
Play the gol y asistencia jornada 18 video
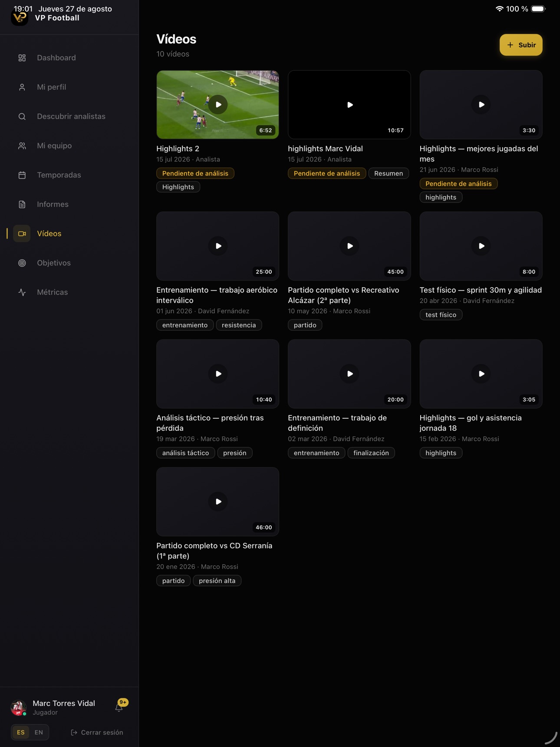tap(481, 373)
